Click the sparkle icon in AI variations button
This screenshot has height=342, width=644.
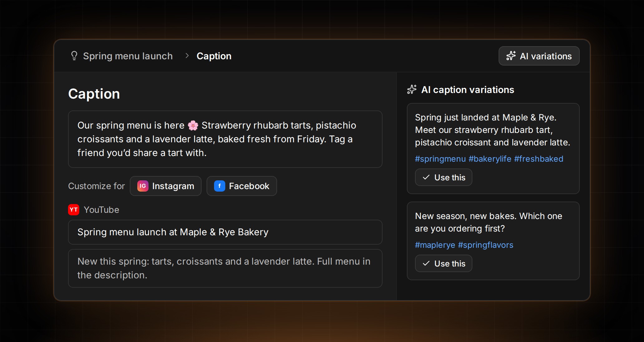[x=511, y=56]
